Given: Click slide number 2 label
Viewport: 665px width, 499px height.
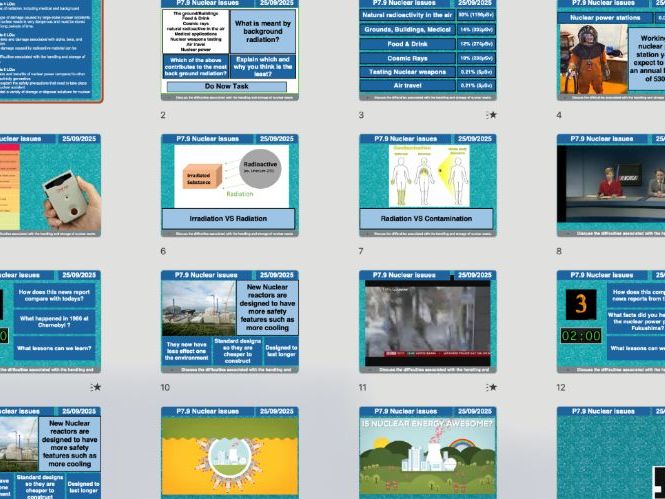Looking at the screenshot, I should click(x=163, y=115).
